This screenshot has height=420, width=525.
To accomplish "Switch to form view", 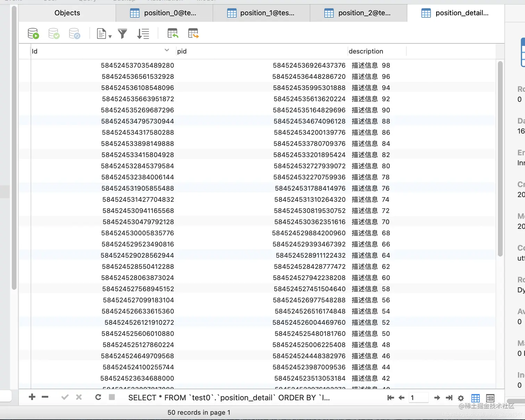I will [x=490, y=398].
